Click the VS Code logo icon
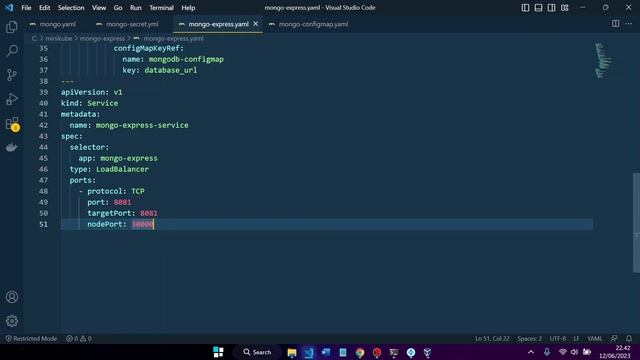This screenshot has height=360, width=640. pyautogui.click(x=9, y=7)
